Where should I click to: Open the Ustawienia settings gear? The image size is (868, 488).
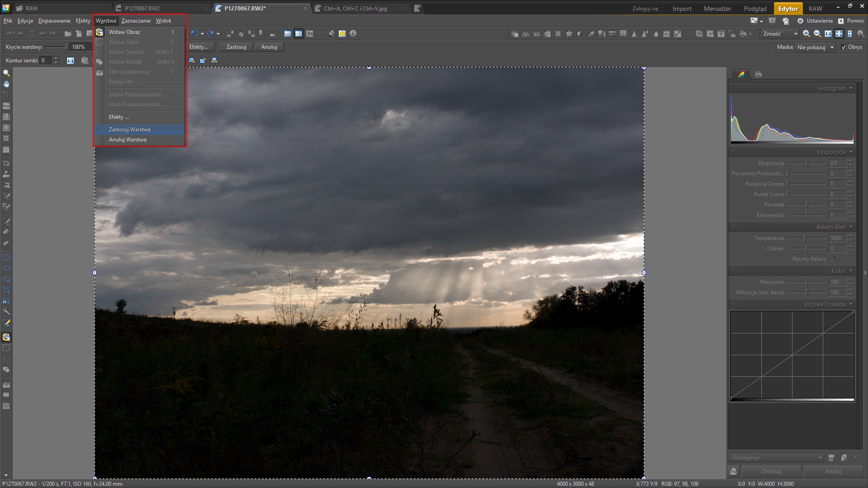click(800, 21)
